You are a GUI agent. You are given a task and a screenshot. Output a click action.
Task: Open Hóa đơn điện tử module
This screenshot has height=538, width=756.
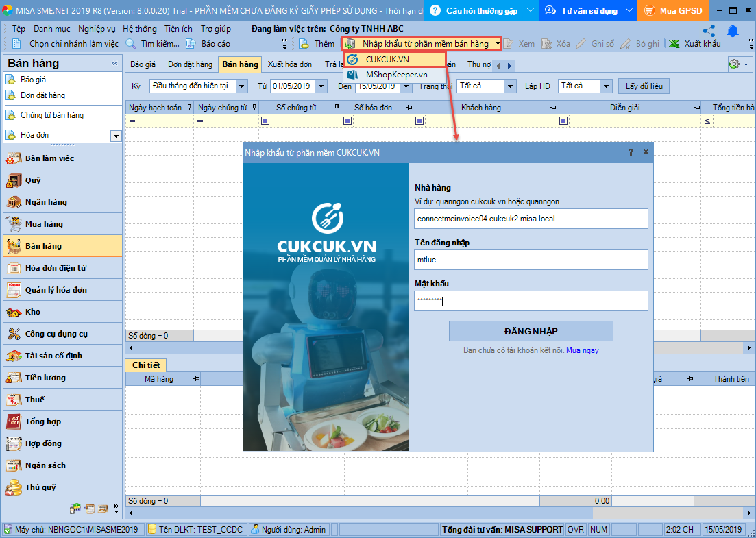62,268
